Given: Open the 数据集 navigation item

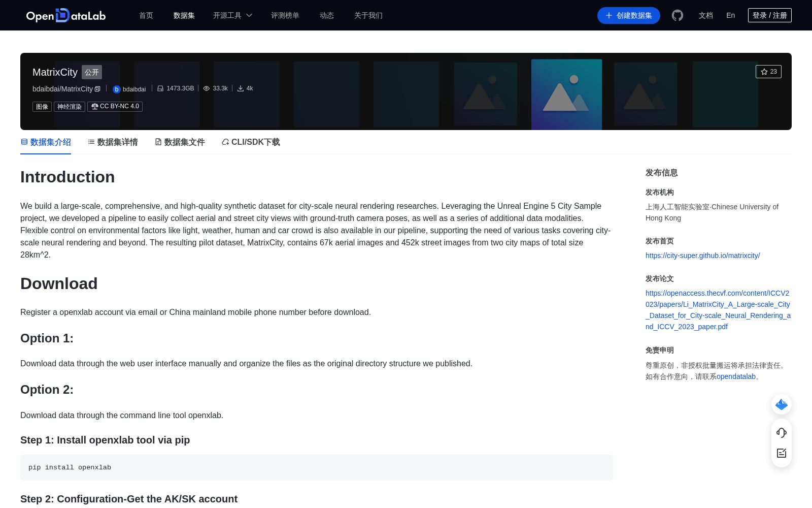Looking at the screenshot, I should pos(184,15).
